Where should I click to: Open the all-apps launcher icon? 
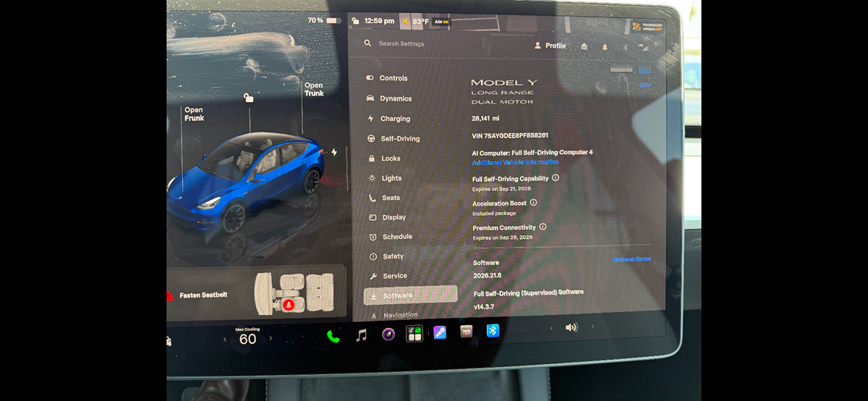pyautogui.click(x=414, y=334)
